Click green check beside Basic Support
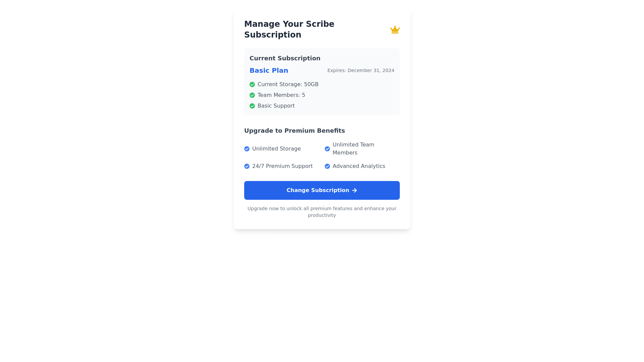Screen dimensions: 644x362 tap(252, 106)
